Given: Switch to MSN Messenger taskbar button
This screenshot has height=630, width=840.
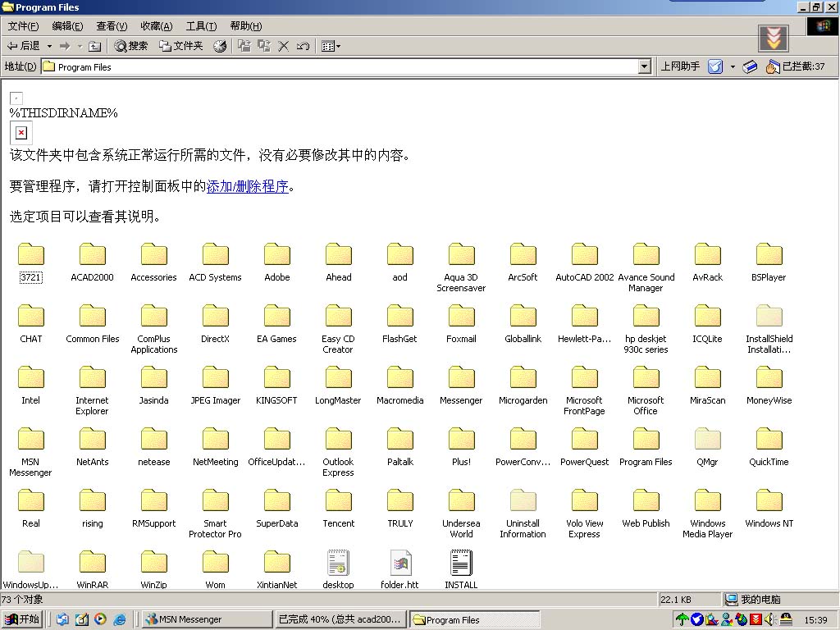Looking at the screenshot, I should point(208,619).
